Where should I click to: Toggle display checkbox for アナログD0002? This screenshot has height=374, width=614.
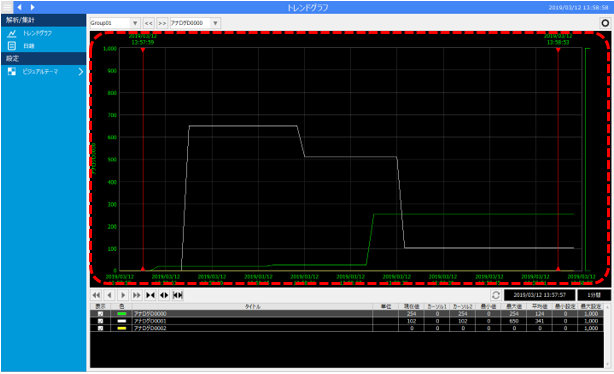coord(101,328)
